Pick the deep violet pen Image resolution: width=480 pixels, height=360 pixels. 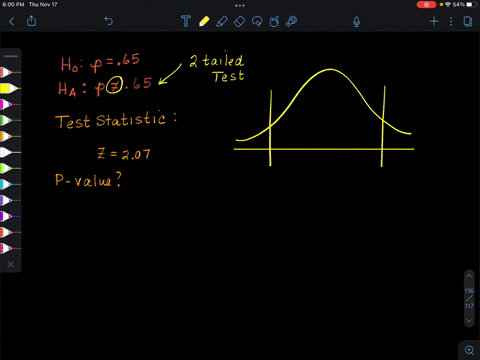coord(10,216)
